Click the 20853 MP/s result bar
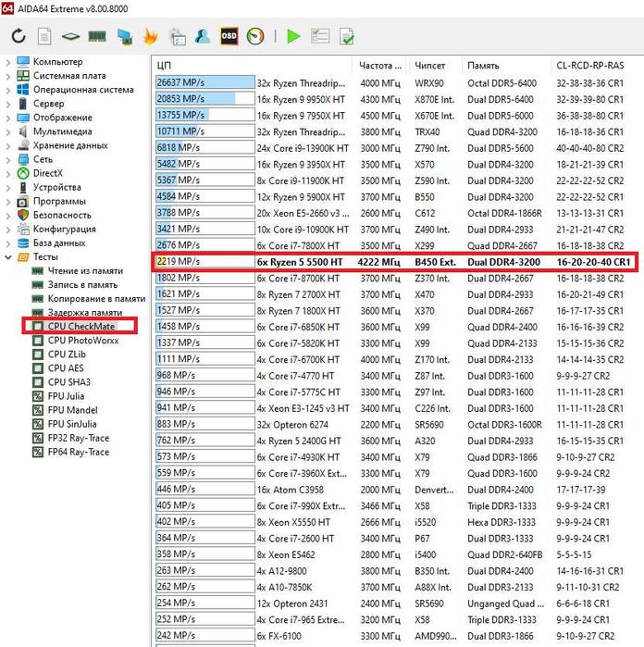 tap(205, 99)
